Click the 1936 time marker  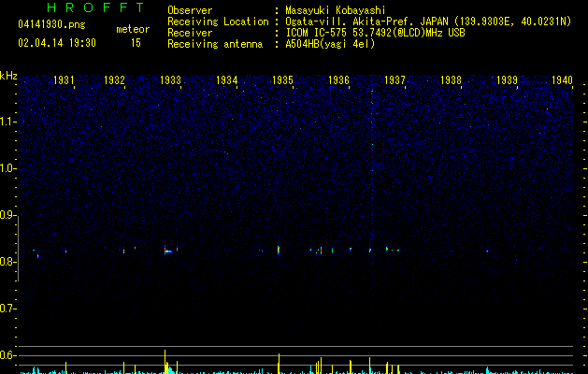point(339,80)
